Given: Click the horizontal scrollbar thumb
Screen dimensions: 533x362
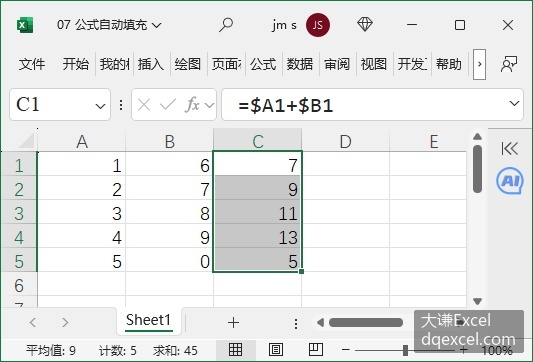Looking at the screenshot, I should click(366, 322).
